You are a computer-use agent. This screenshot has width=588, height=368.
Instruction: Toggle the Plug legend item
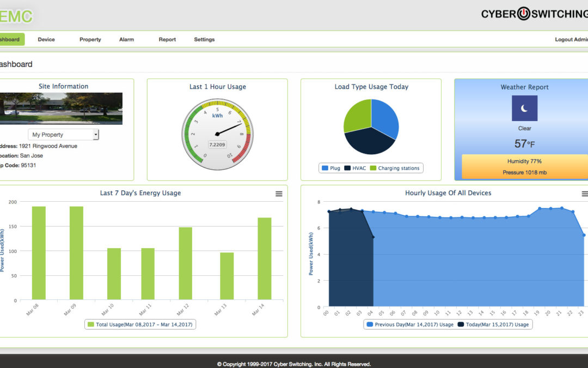331,168
